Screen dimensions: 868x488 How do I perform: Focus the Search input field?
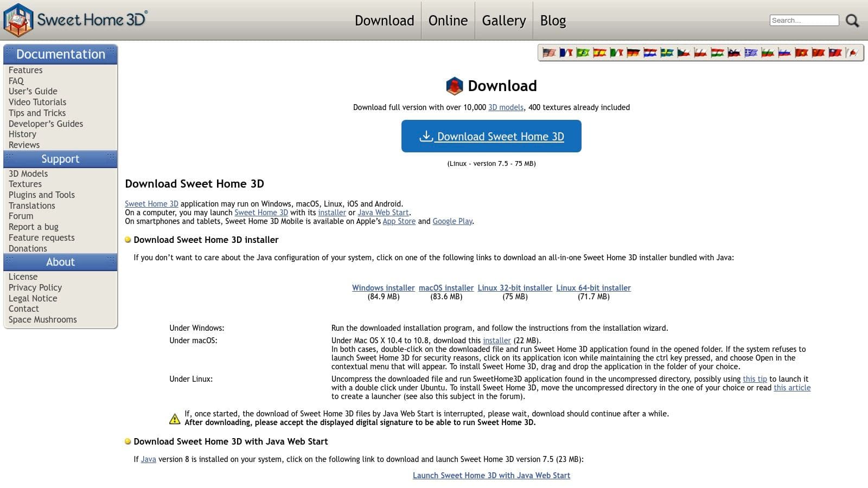pyautogui.click(x=803, y=21)
